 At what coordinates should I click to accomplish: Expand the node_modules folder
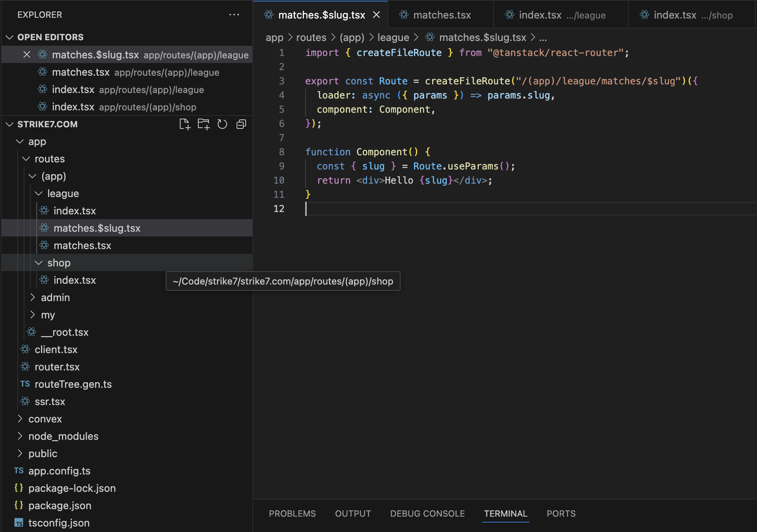click(20, 436)
